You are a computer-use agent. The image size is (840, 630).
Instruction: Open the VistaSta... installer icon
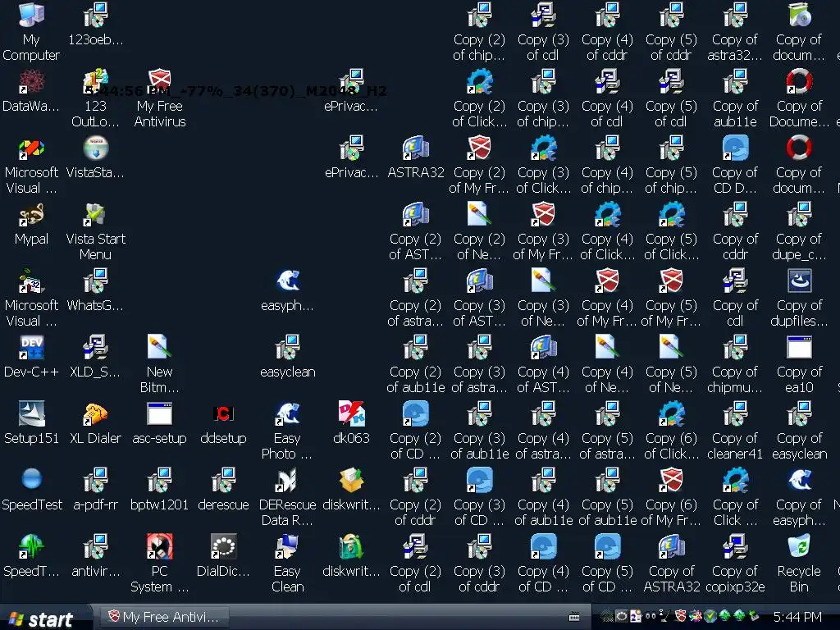coord(95,148)
